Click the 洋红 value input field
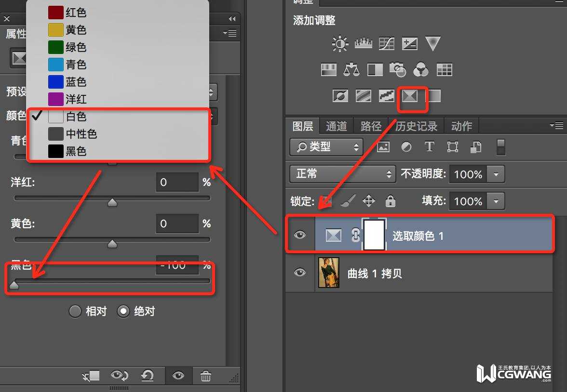Viewport: 567px width, 392px height. tap(177, 182)
